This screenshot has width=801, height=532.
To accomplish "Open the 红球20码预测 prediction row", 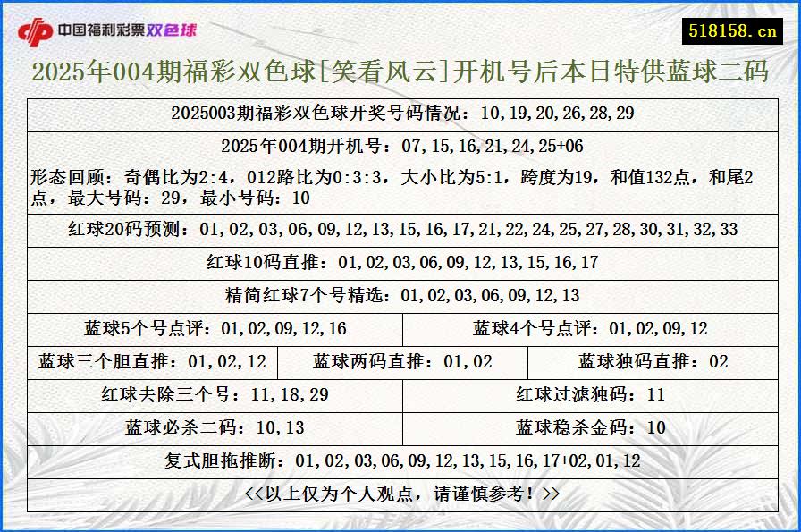I will tap(400, 230).
